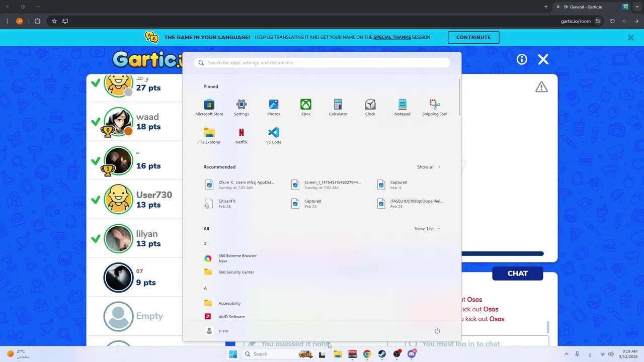Open the H HH user account
644x362 pixels.
coord(217,331)
